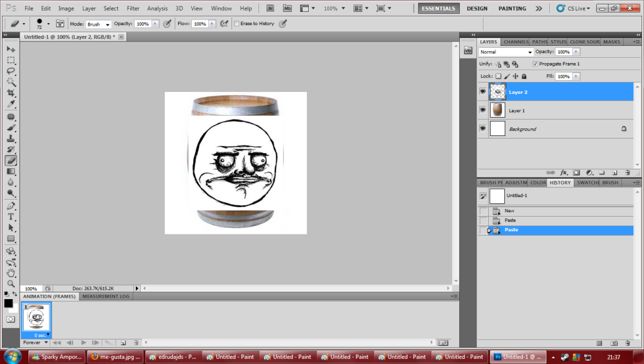Uncheck Propagate Frame 1

[535, 64]
